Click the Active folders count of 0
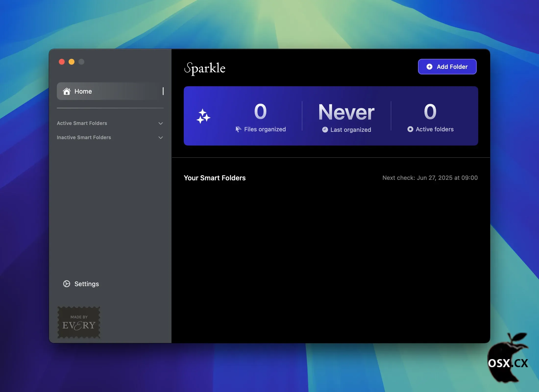The width and height of the screenshot is (539, 392). [x=430, y=112]
